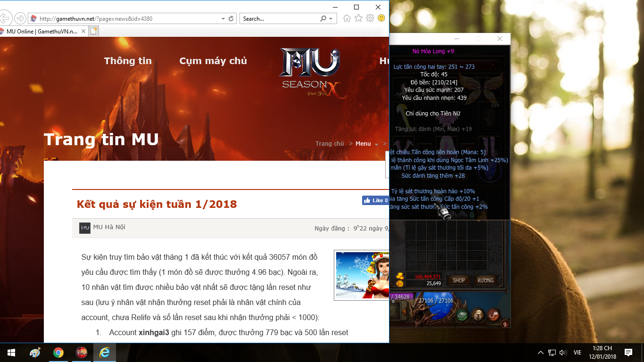The width and height of the screenshot is (644, 362).
Task: Click the magnifier search icon
Action: [x=323, y=19]
